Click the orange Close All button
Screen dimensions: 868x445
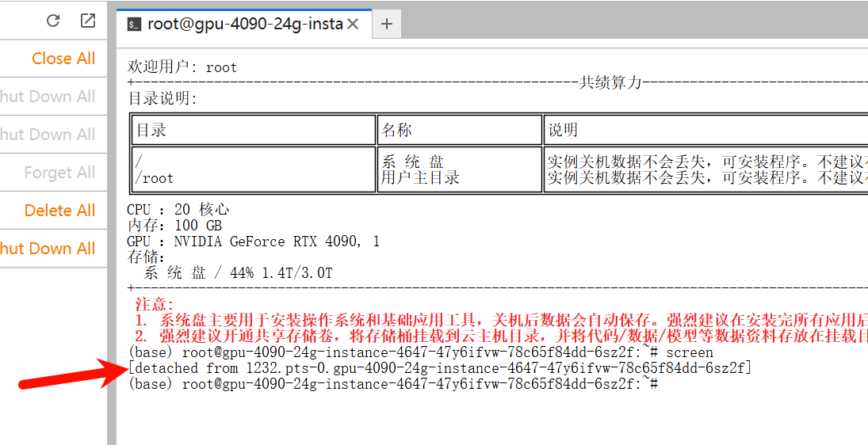click(x=63, y=59)
